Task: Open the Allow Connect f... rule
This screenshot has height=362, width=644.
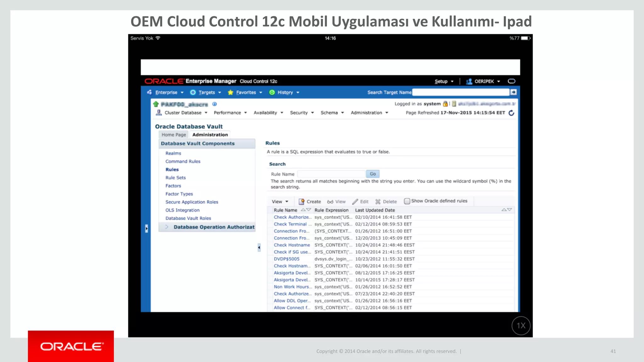Action: click(292, 308)
